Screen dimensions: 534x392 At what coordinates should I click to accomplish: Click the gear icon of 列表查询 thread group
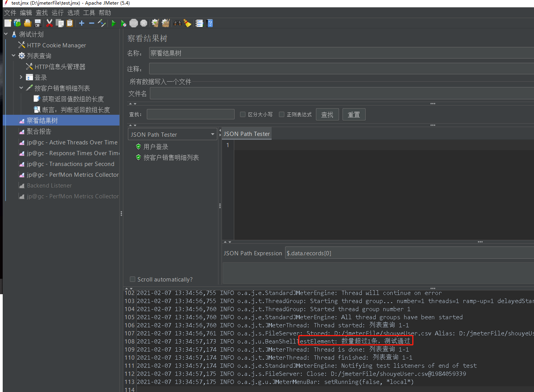22,56
